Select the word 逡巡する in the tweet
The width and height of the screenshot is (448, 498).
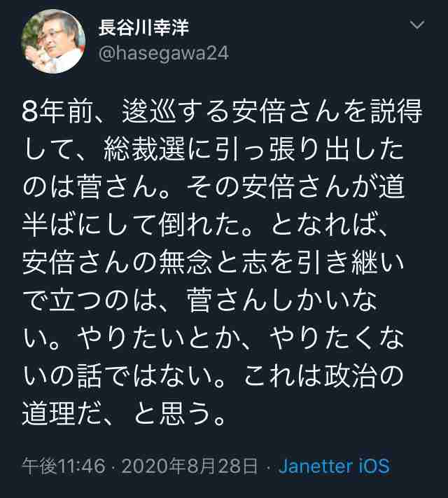(x=176, y=111)
